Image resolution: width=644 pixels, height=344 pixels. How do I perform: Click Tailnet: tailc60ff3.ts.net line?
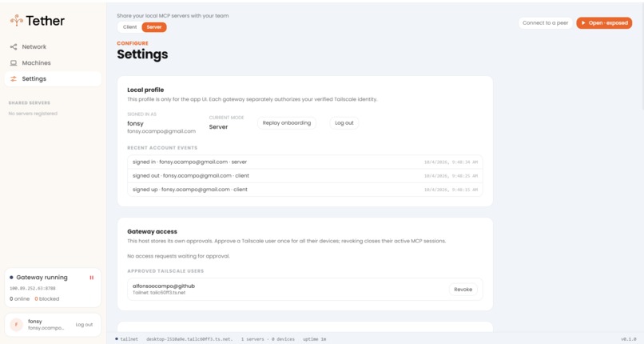pos(159,293)
